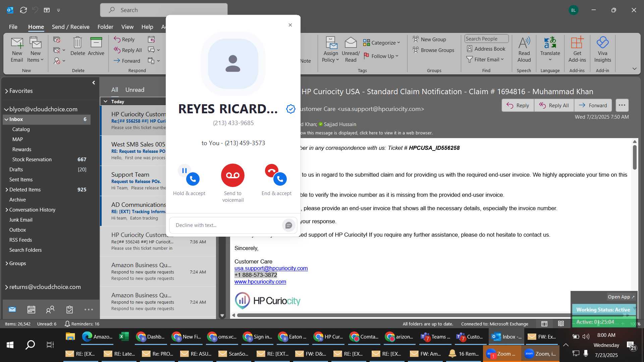Viewport: 644px width, 362px height.
Task: Click the decline with text message icon
Action: (288, 225)
